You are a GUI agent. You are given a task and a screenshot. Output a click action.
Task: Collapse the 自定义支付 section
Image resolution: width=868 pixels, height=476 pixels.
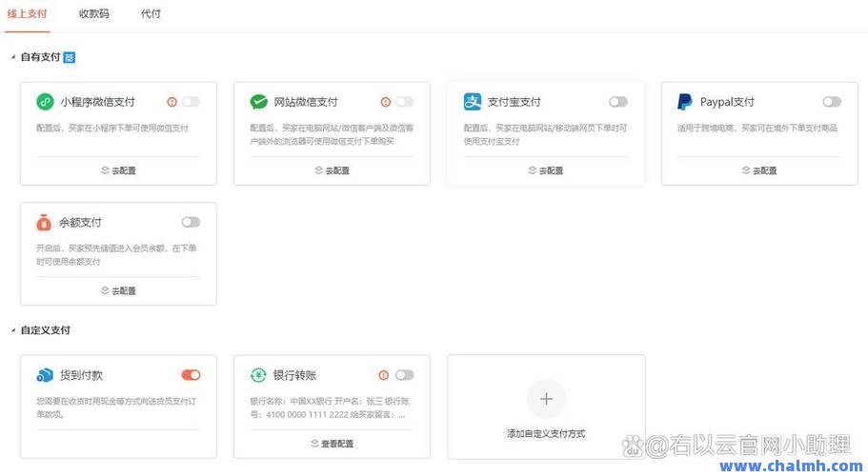tap(13, 330)
